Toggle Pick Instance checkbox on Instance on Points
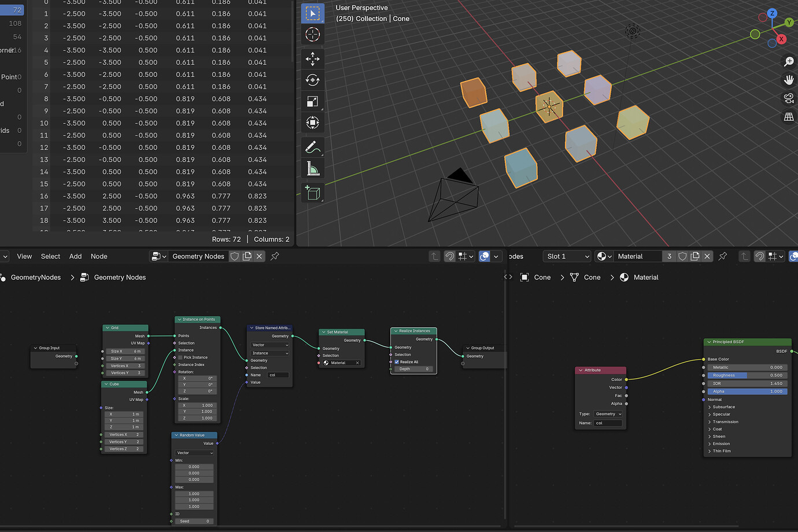The height and width of the screenshot is (532, 798). click(180, 357)
